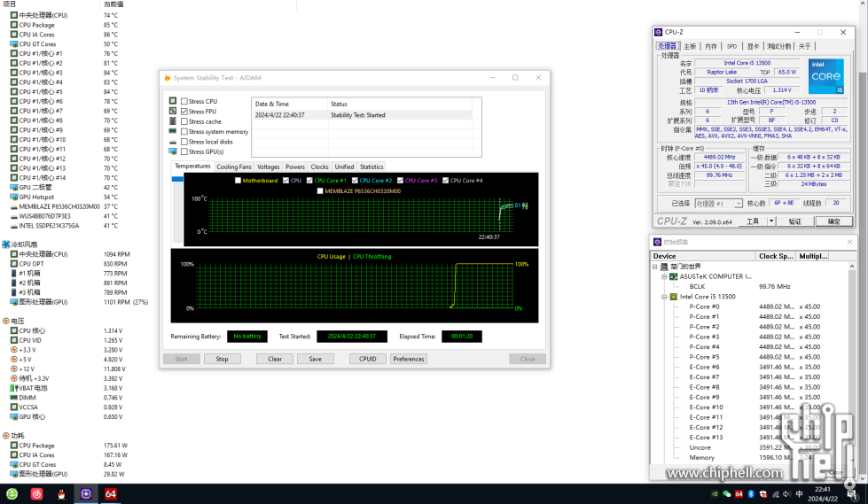Click the GPU diode sensor icon
The image size is (868, 504).
coord(14,188)
